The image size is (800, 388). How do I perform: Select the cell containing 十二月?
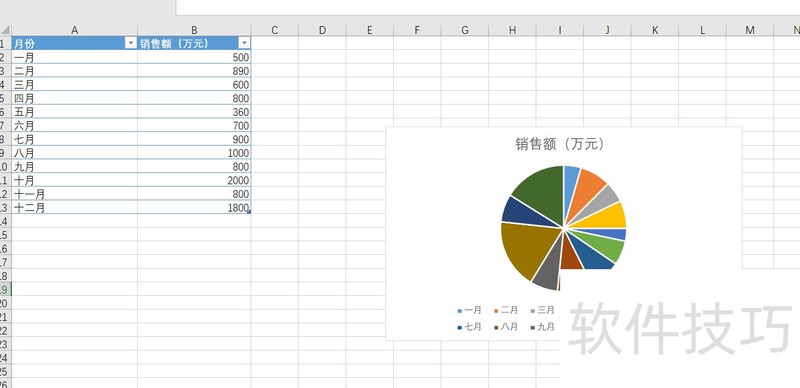pyautogui.click(x=74, y=207)
